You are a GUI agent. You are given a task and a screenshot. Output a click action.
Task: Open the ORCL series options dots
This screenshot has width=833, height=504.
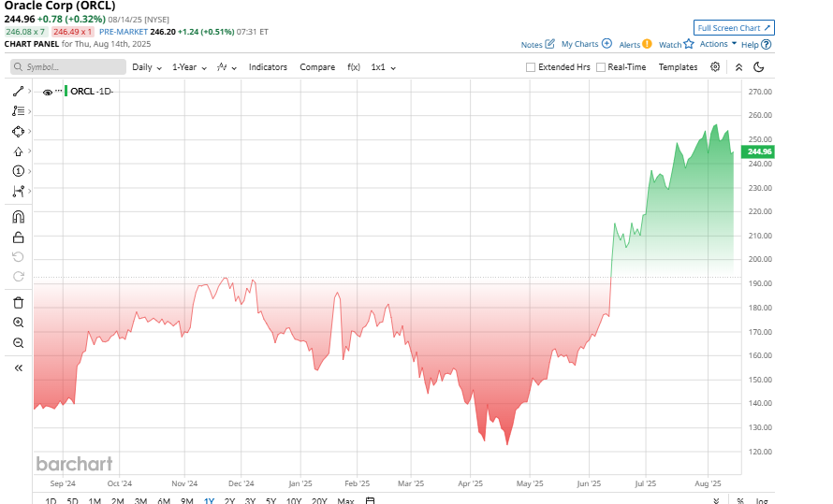click(x=58, y=91)
